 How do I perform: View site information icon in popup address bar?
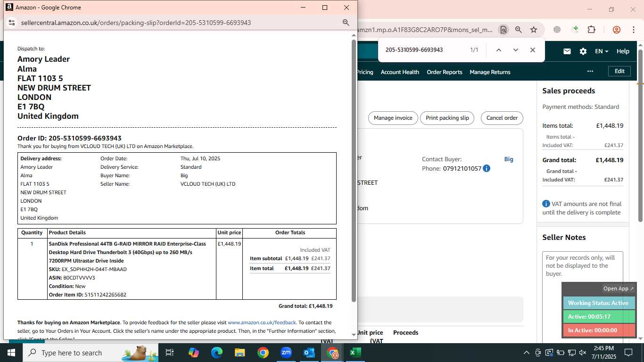[12, 23]
